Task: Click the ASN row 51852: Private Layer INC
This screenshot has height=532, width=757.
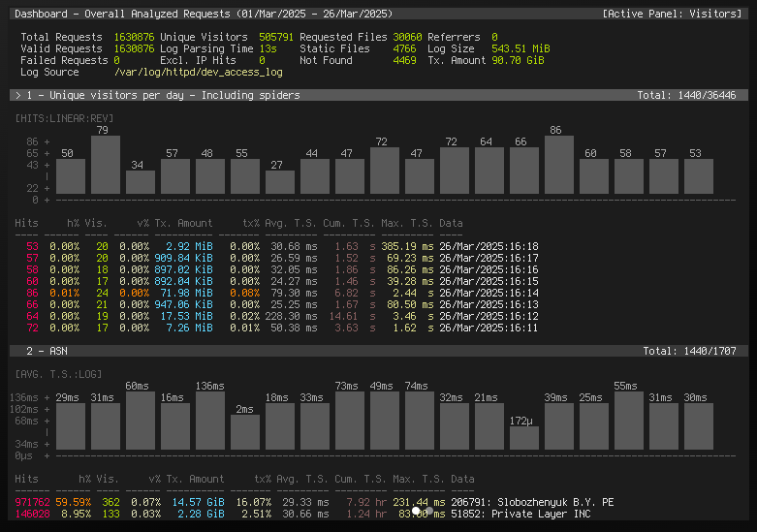Action: [x=302, y=514]
